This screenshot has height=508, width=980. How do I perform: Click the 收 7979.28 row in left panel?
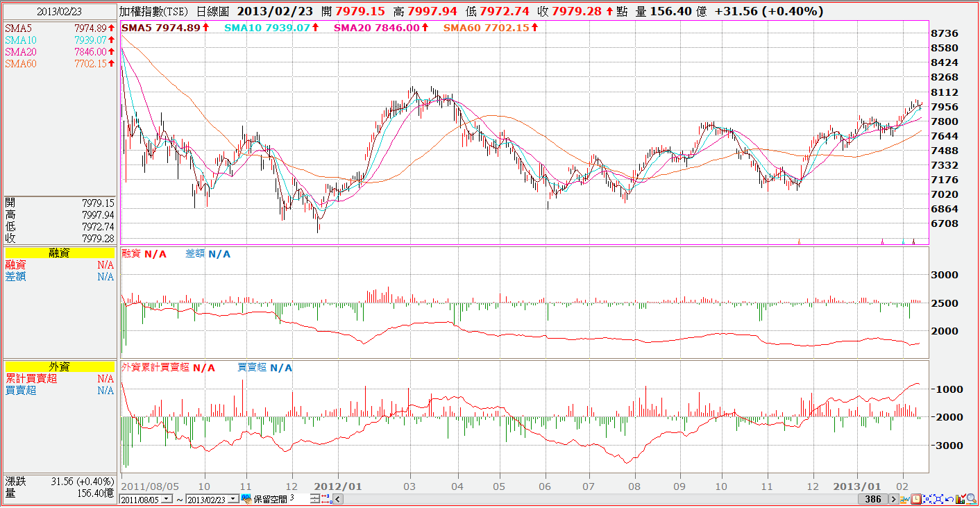coord(59,238)
